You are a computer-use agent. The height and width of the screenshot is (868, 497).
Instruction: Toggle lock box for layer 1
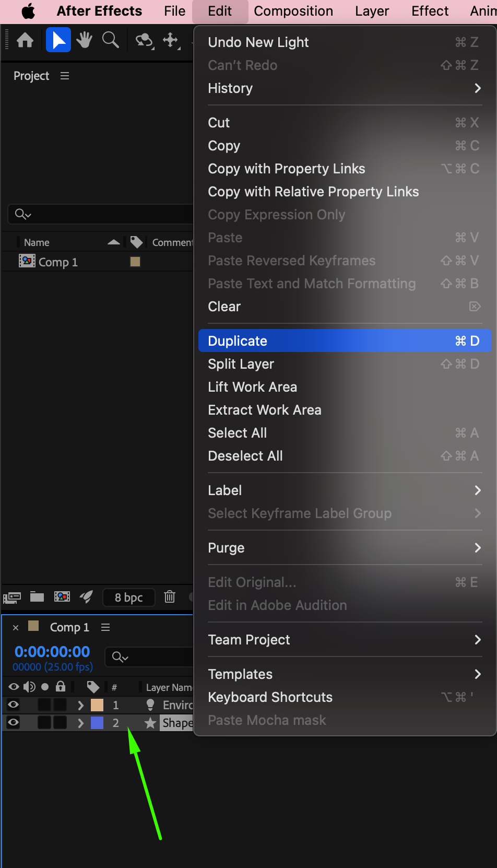coord(61,705)
